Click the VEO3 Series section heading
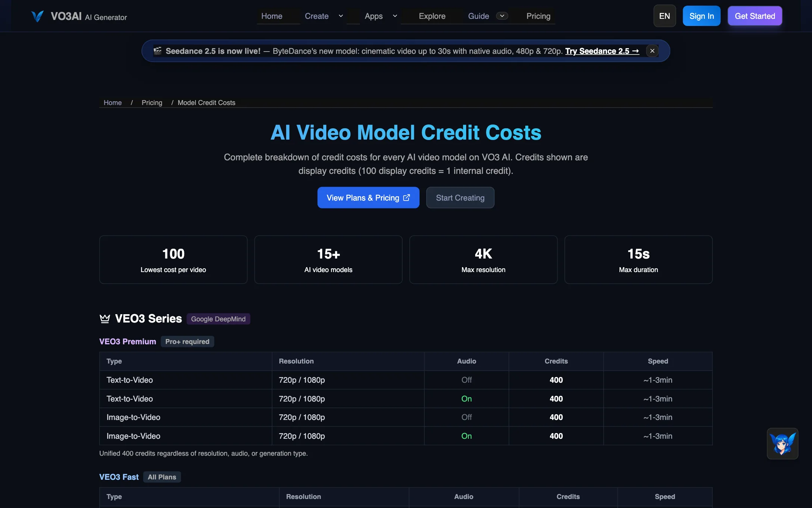This screenshot has height=508, width=812. pyautogui.click(x=148, y=318)
